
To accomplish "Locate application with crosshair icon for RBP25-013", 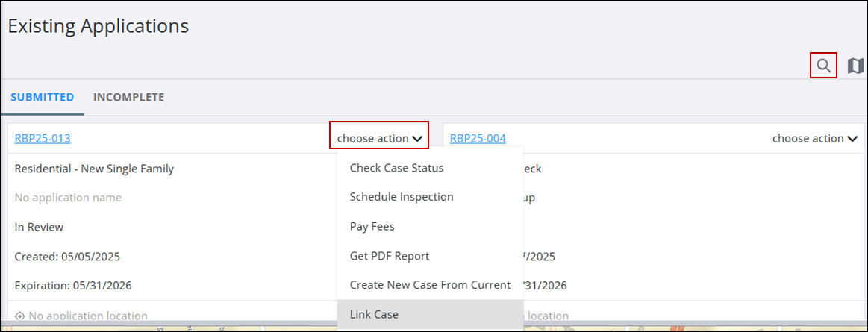I will [x=20, y=316].
